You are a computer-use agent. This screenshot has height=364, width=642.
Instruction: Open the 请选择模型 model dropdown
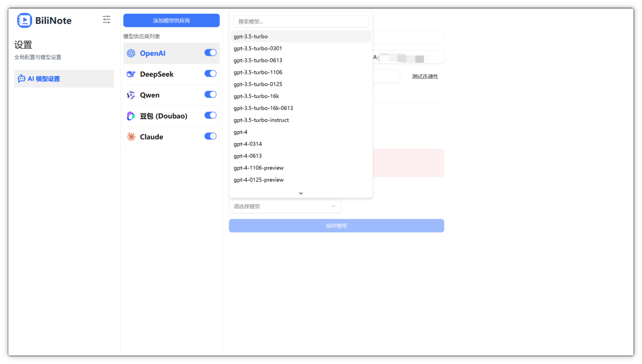pyautogui.click(x=285, y=206)
